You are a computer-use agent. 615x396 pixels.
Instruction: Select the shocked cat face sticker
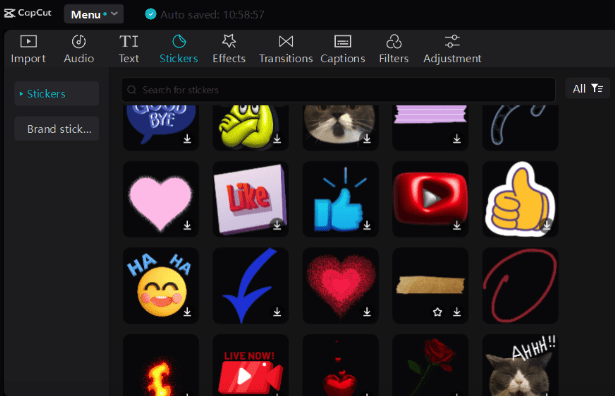click(340, 127)
